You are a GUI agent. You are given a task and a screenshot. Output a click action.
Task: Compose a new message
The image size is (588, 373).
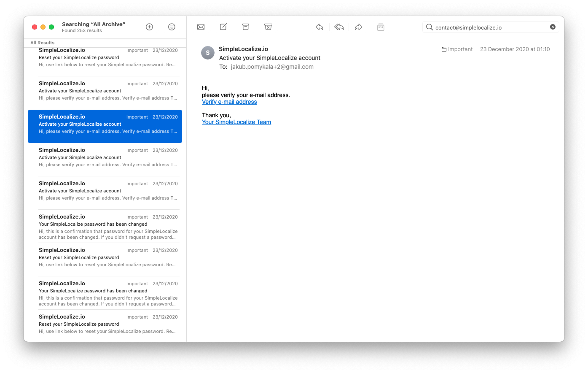(223, 27)
